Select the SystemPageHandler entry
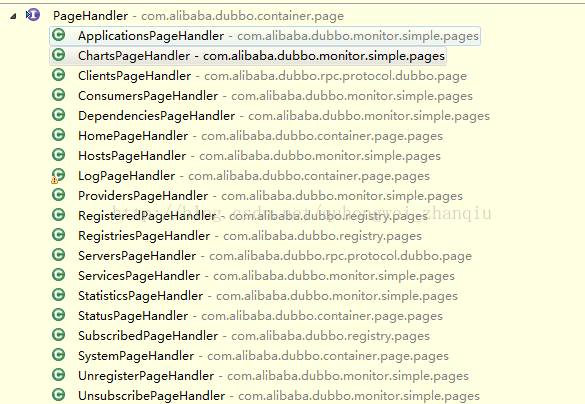Viewport: 585px width, 404px height. click(263, 356)
